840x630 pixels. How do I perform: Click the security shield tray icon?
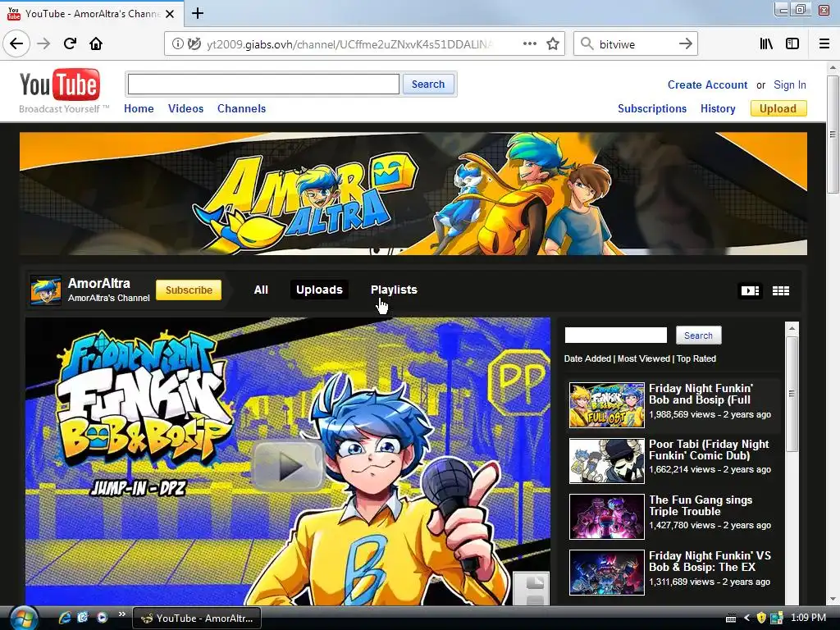[x=760, y=619]
